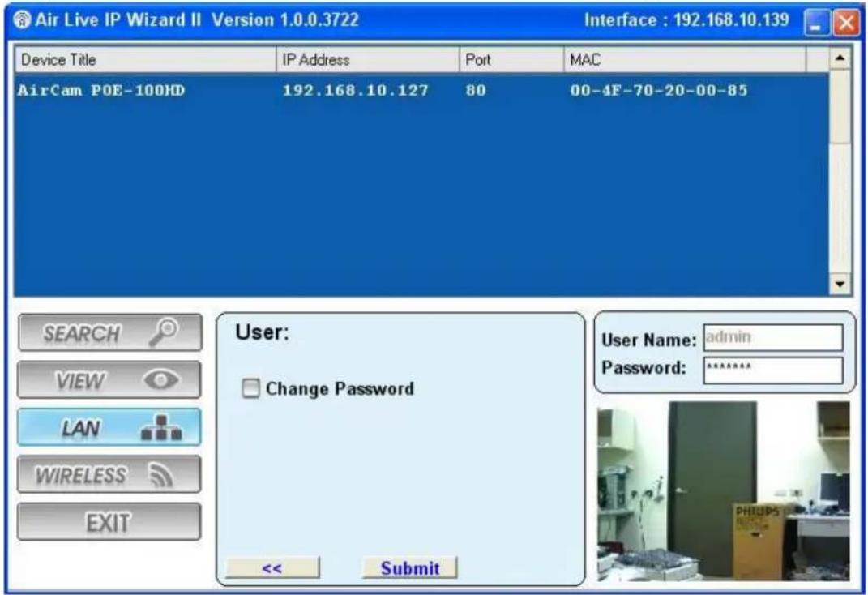Open the VIEW button with eye icon
868x595 pixels.
(x=109, y=380)
